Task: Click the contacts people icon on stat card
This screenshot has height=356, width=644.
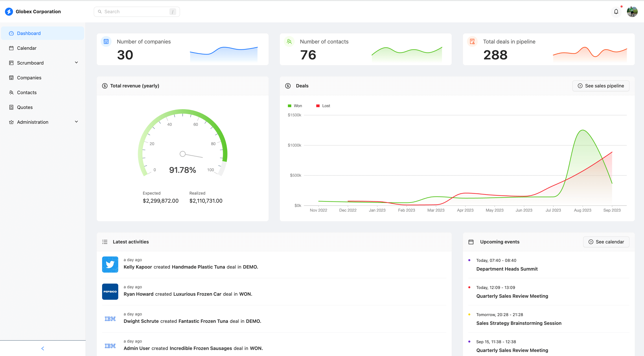Action: [289, 41]
